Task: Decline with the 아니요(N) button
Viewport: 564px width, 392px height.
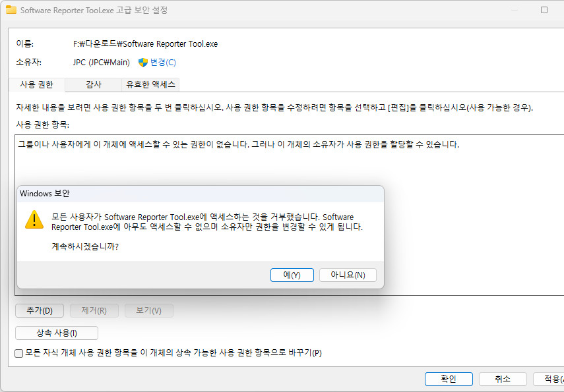Action: tap(348, 275)
